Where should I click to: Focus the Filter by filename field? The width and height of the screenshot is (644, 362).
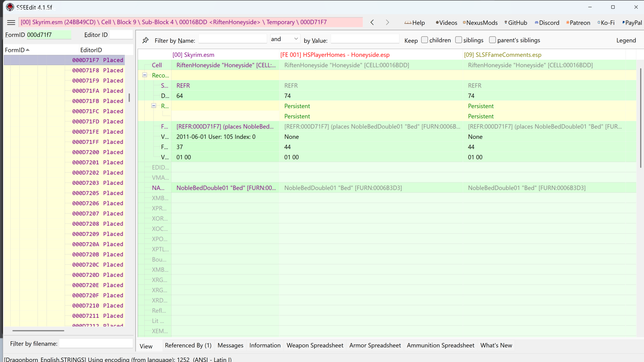(96, 344)
